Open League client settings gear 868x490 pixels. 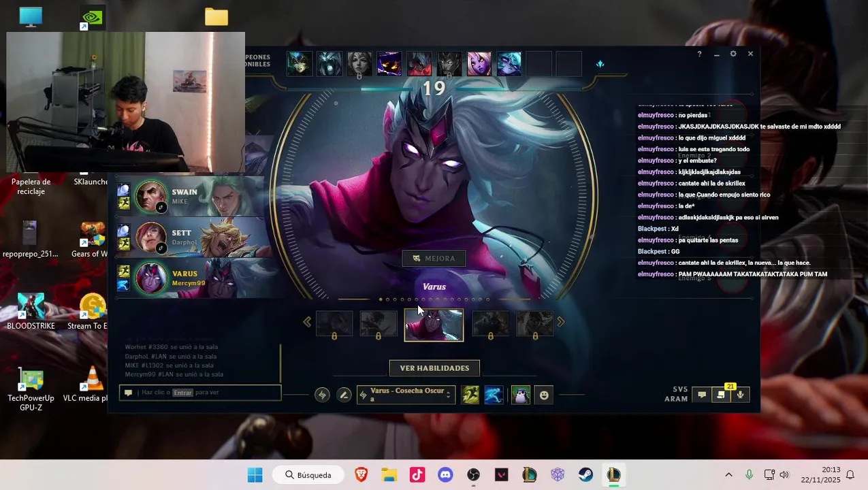pos(733,54)
